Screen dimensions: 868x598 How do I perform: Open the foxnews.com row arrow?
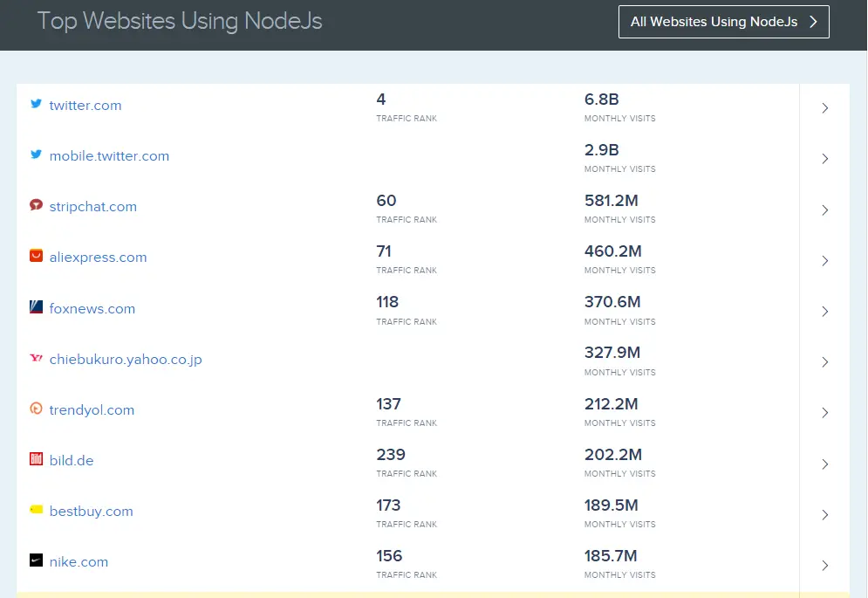click(824, 312)
